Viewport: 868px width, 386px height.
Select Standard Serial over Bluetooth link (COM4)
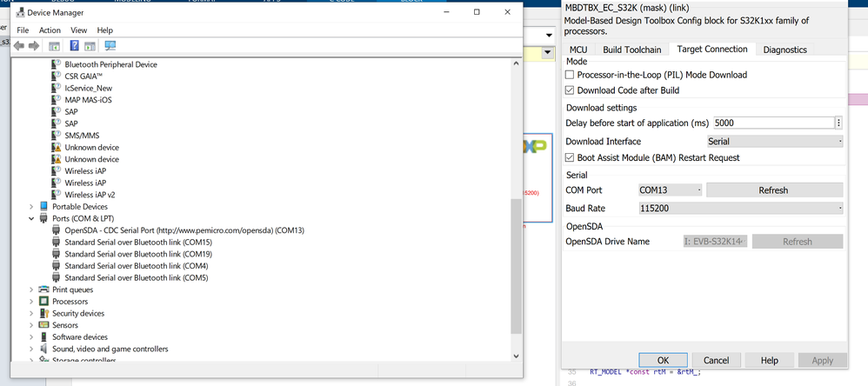(137, 266)
